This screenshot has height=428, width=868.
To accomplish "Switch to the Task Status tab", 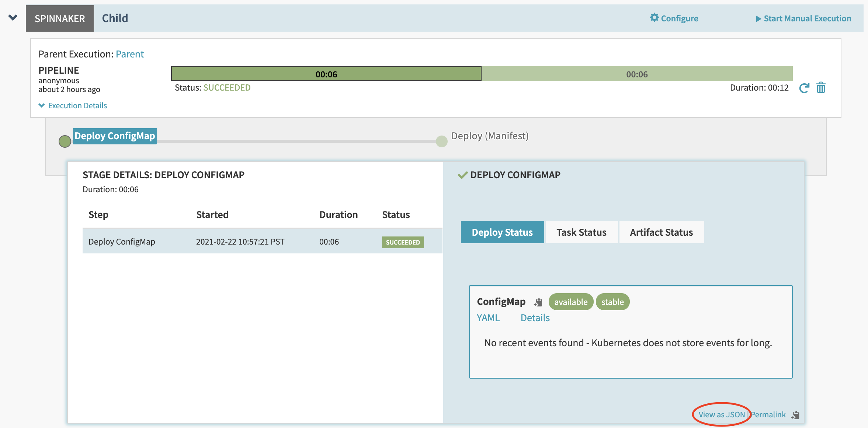I will [581, 232].
